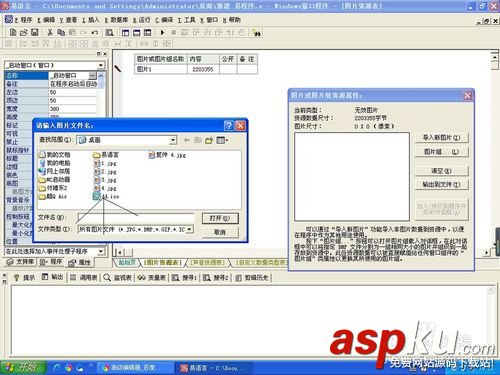Click the Run play toolbar icon
This screenshot has width=500, height=375.
pos(162,32)
